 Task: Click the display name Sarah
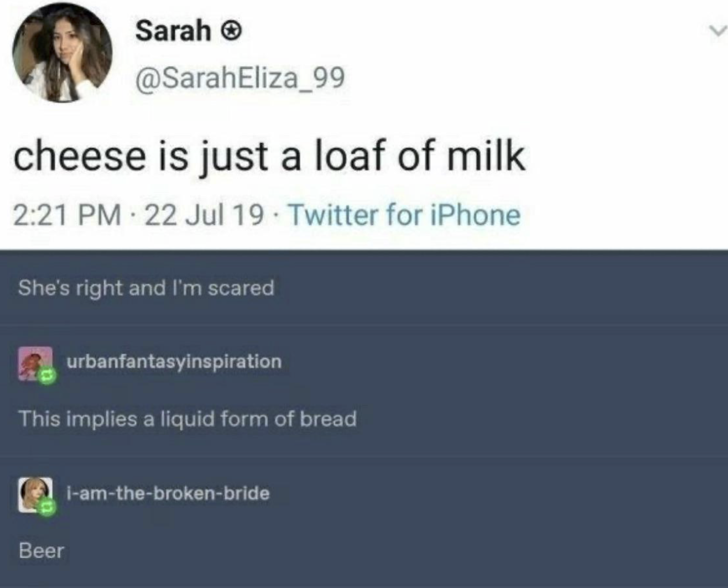(173, 31)
